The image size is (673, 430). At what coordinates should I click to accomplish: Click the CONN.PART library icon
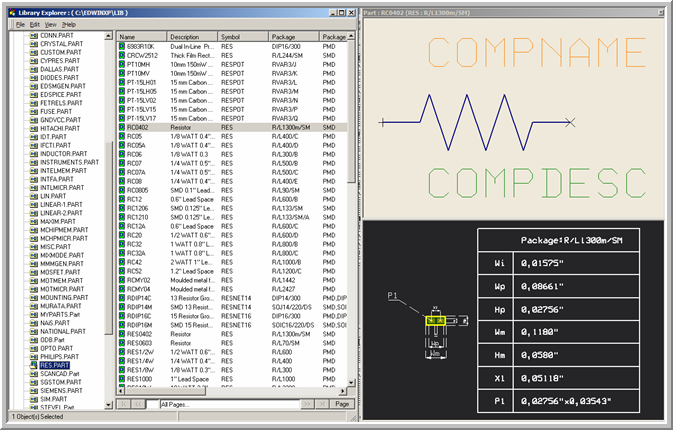pyautogui.click(x=34, y=36)
